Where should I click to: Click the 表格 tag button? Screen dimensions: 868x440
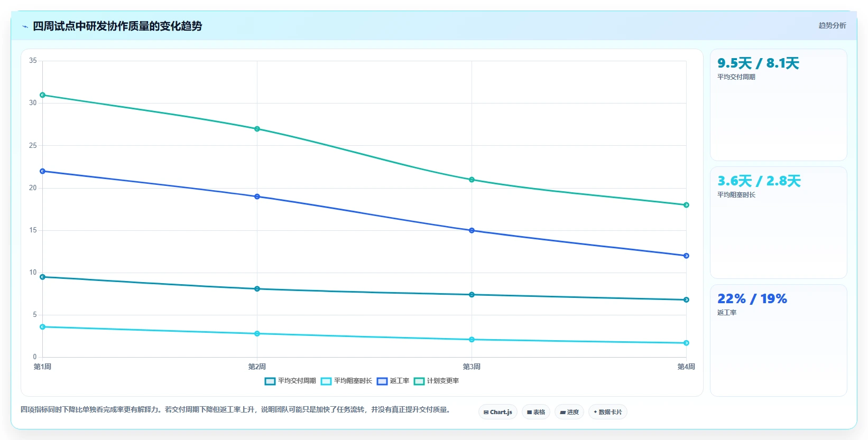point(536,412)
